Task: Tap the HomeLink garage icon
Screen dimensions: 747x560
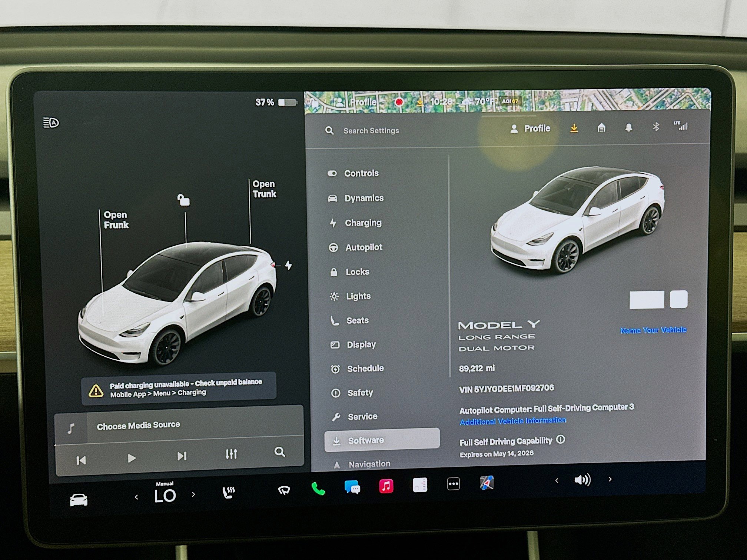Action: (x=601, y=128)
